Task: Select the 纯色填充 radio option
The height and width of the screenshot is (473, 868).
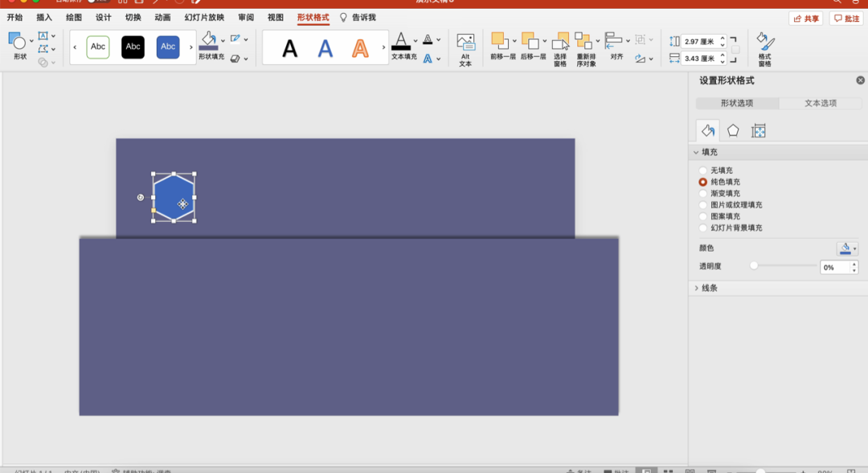Action: point(703,182)
